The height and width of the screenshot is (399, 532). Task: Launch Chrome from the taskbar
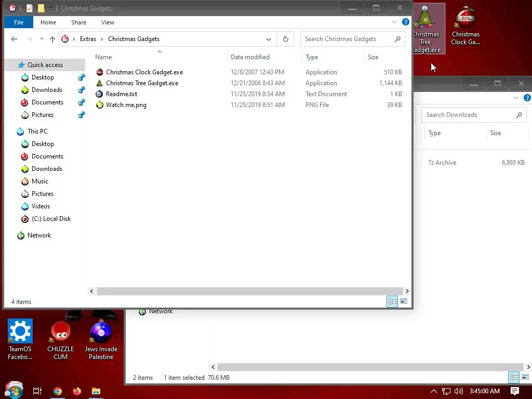(57, 391)
